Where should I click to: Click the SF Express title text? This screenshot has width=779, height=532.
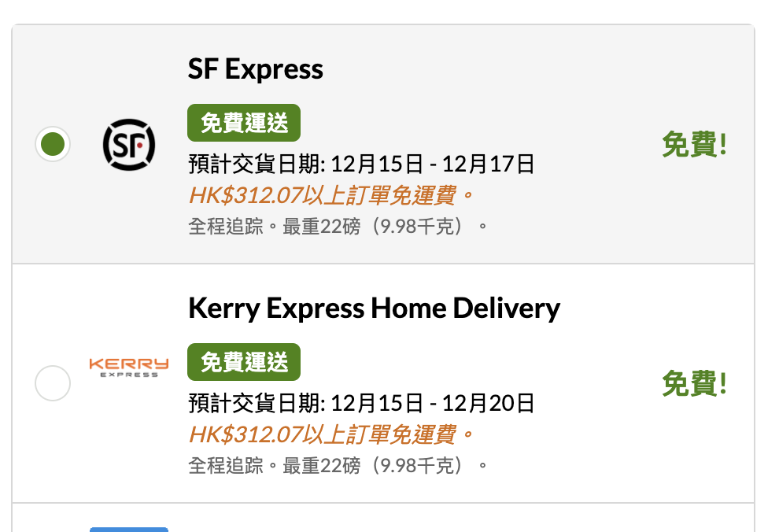pos(255,69)
